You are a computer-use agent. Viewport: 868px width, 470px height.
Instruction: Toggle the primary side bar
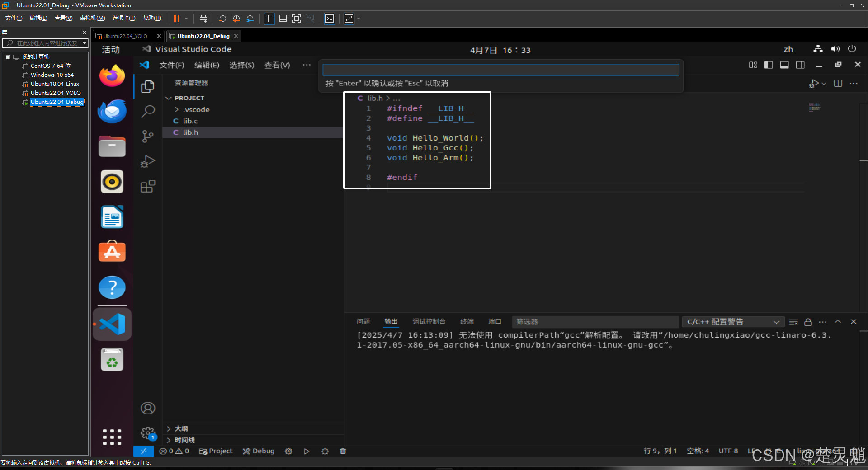coord(769,65)
